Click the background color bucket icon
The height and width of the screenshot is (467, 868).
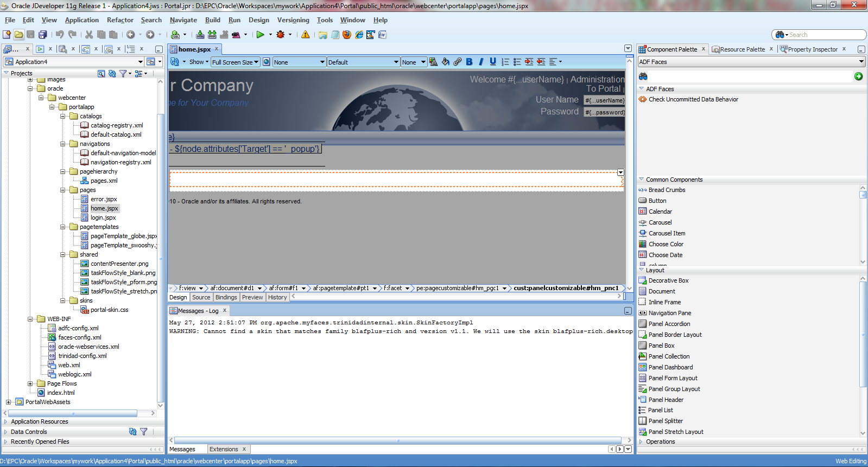tap(445, 62)
